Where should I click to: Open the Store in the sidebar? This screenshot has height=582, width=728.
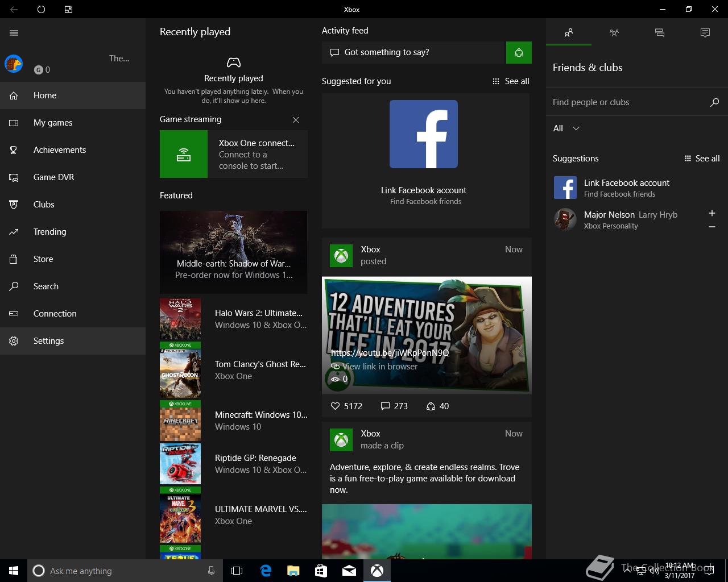(x=73, y=259)
